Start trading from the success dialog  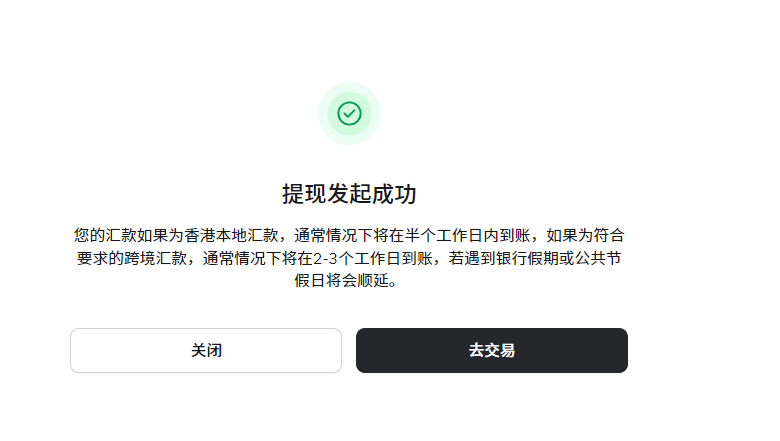tap(492, 351)
